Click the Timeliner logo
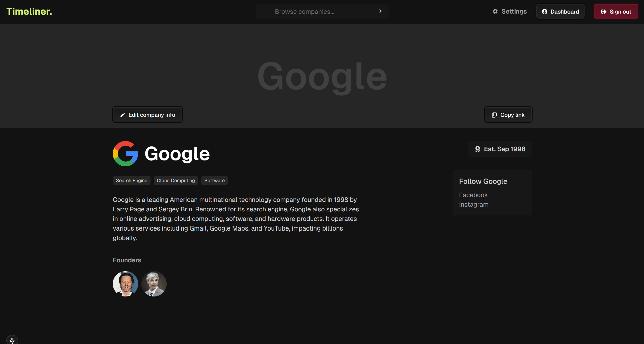This screenshot has height=344, width=644. click(29, 12)
